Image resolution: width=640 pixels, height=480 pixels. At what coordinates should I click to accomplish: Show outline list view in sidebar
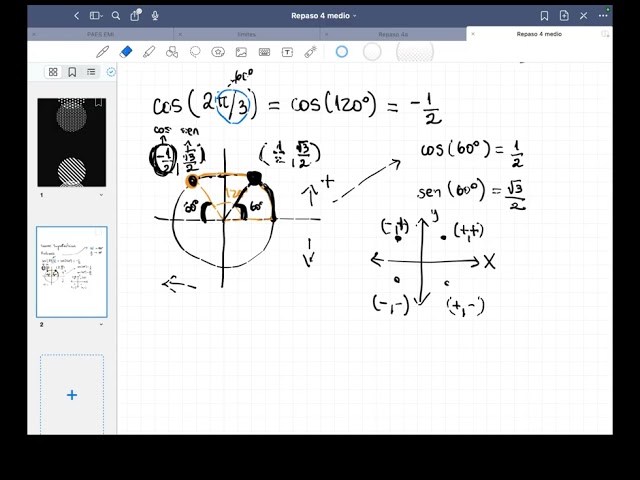pyautogui.click(x=91, y=72)
